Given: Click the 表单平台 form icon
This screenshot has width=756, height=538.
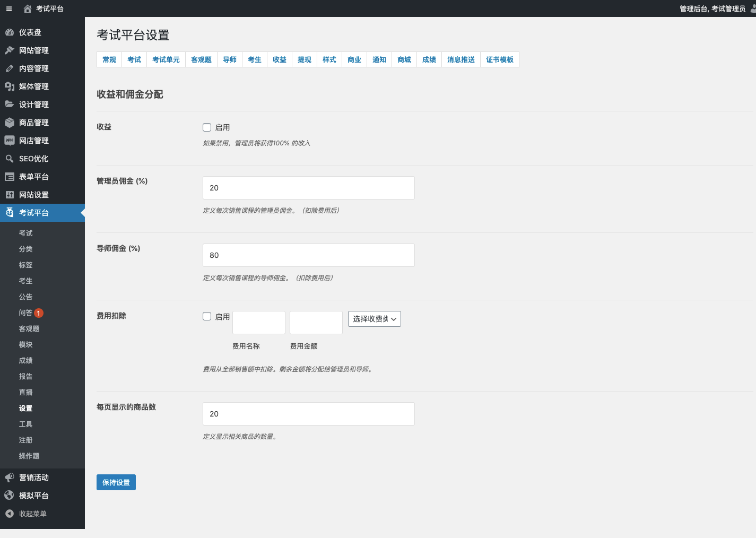Looking at the screenshot, I should [10, 177].
